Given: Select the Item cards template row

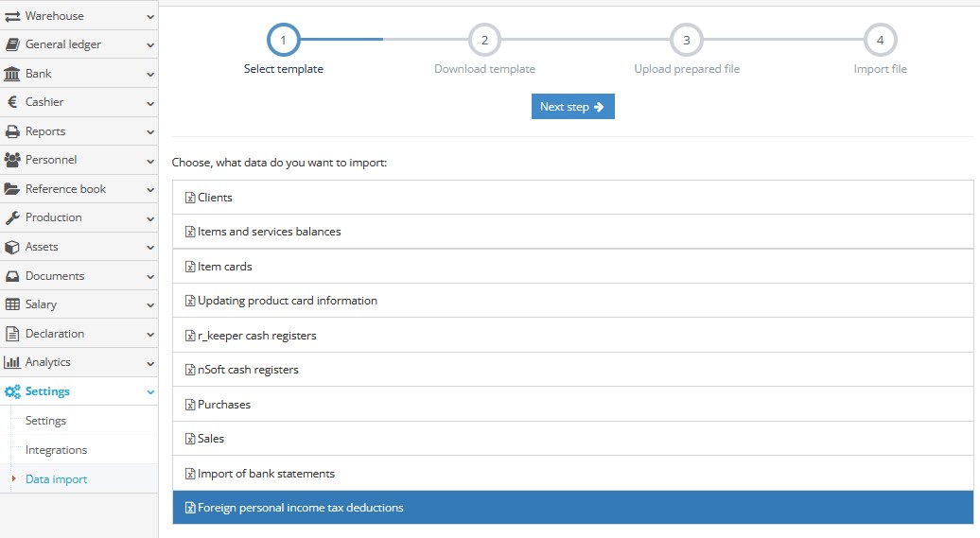Looking at the screenshot, I should [x=224, y=267].
